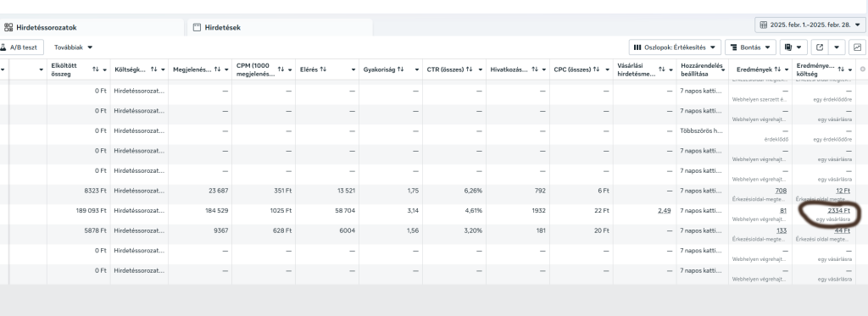
Task: Click reach value 13 521
Action: click(346, 191)
